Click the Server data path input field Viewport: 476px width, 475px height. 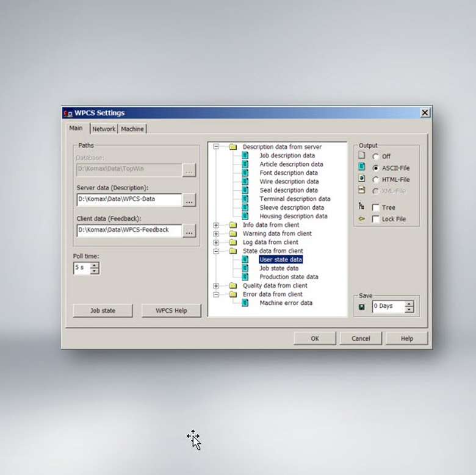point(129,199)
